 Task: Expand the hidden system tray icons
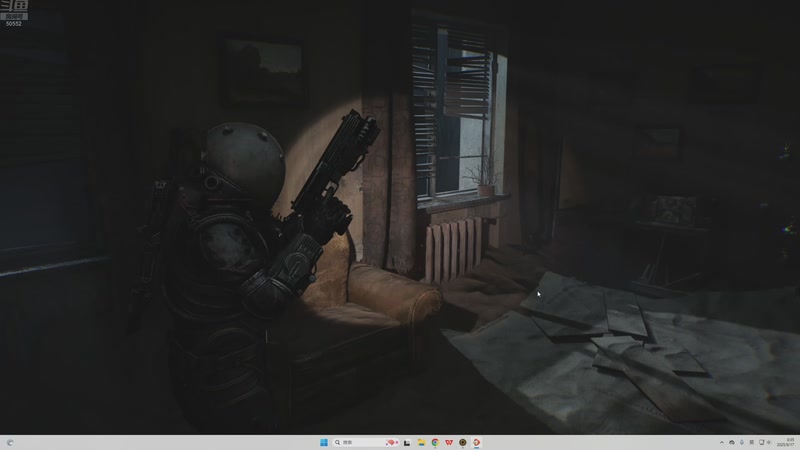(x=721, y=442)
